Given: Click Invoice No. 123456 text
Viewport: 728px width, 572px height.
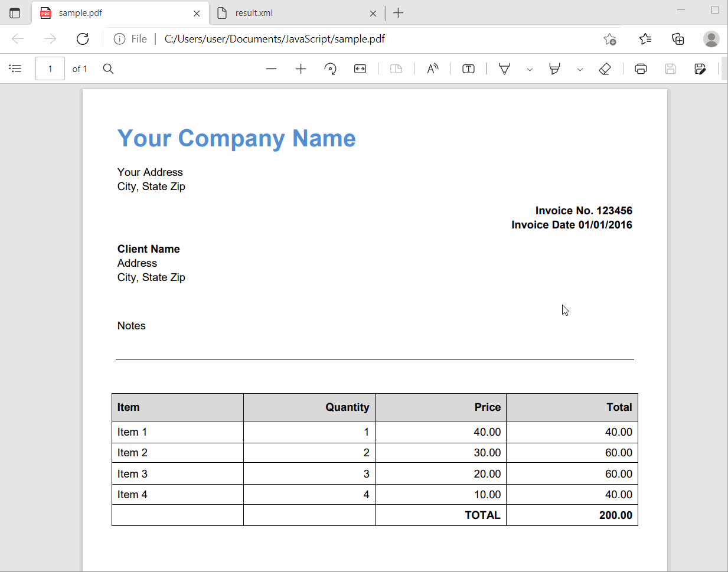Looking at the screenshot, I should coord(583,211).
